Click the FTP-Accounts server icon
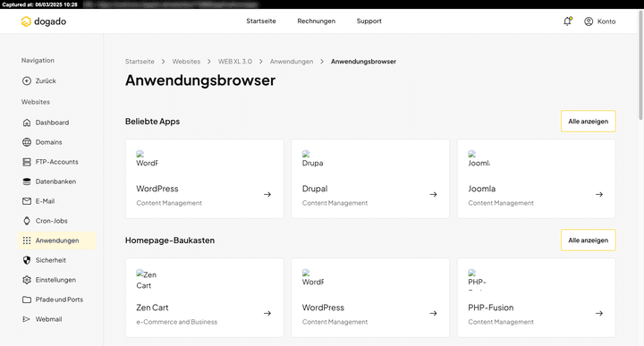Image resolution: width=644 pixels, height=346 pixels. tap(27, 162)
